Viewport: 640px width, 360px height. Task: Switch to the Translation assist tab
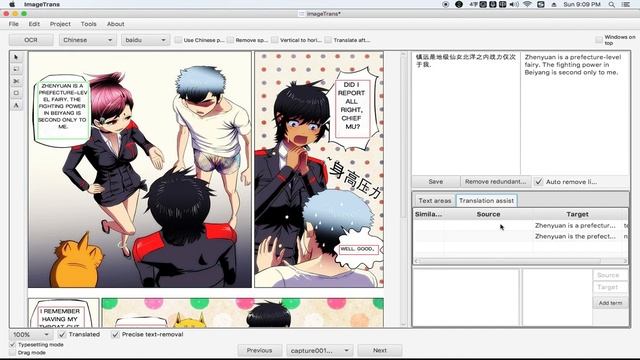tap(486, 200)
